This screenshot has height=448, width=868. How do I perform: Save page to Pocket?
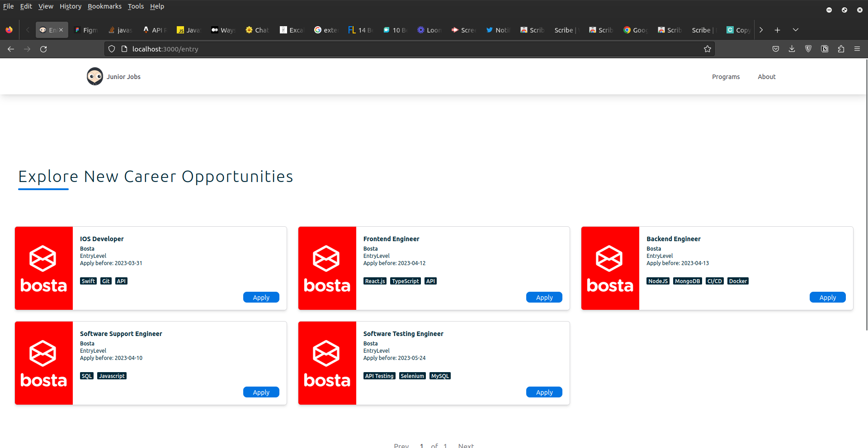point(776,49)
